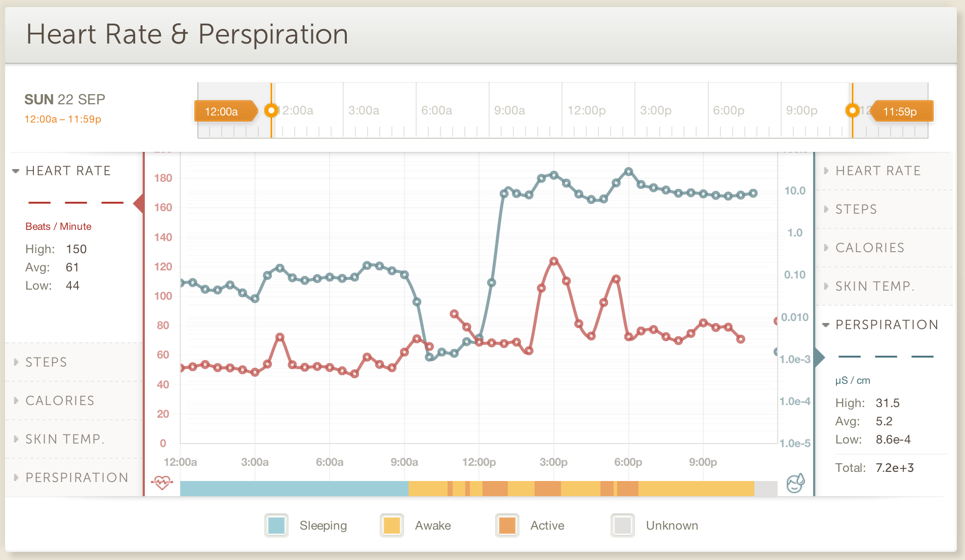Collapse the right Perspiration panel

(x=887, y=325)
